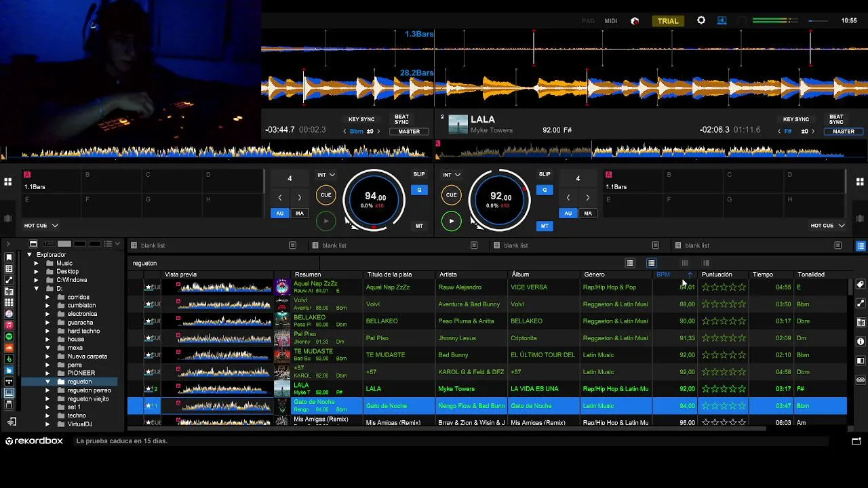Viewport: 868px width, 488px height.
Task: Select the Explorer computer icon in sidebar
Action: point(9,393)
